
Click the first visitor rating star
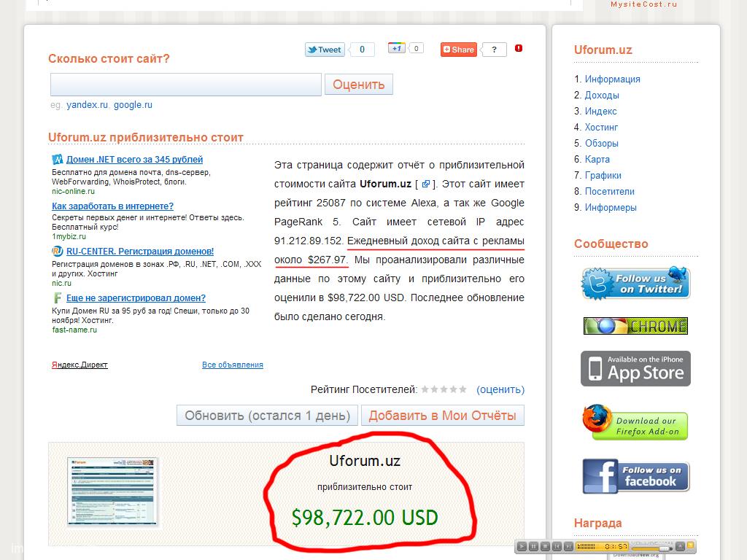coord(425,389)
